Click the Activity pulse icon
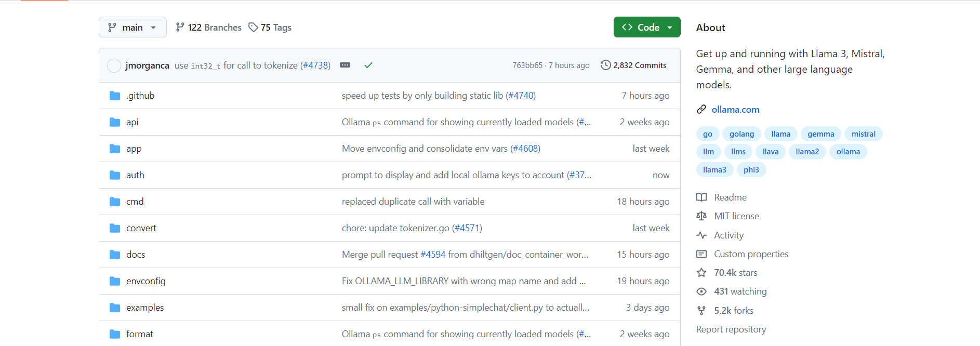The image size is (980, 346). (701, 235)
